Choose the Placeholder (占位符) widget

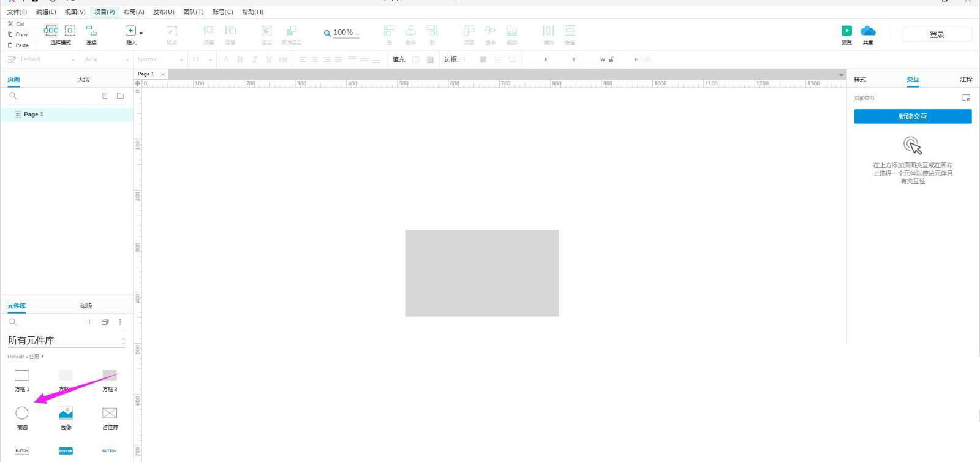coord(110,414)
